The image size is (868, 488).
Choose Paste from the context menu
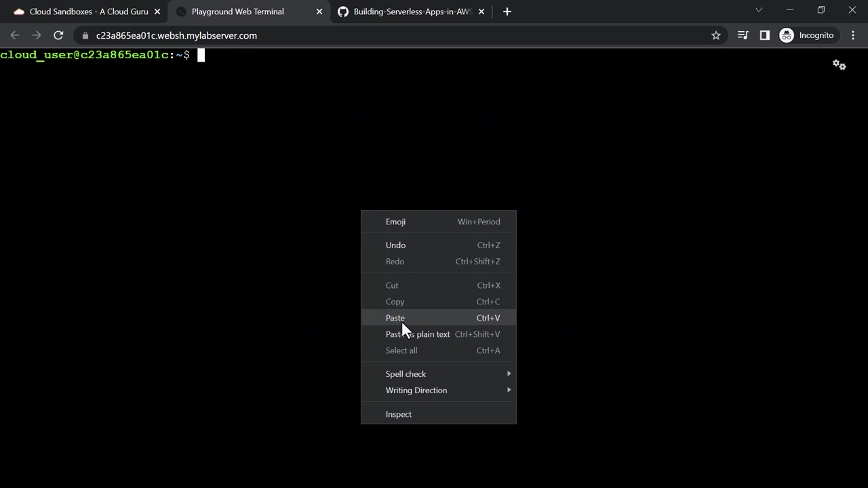(439, 318)
